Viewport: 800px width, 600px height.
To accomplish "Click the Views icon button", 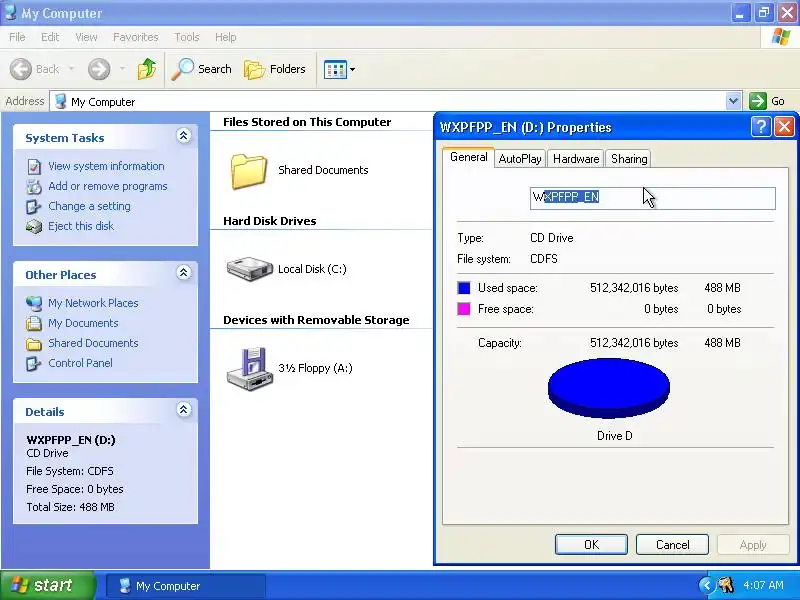I will pyautogui.click(x=336, y=69).
